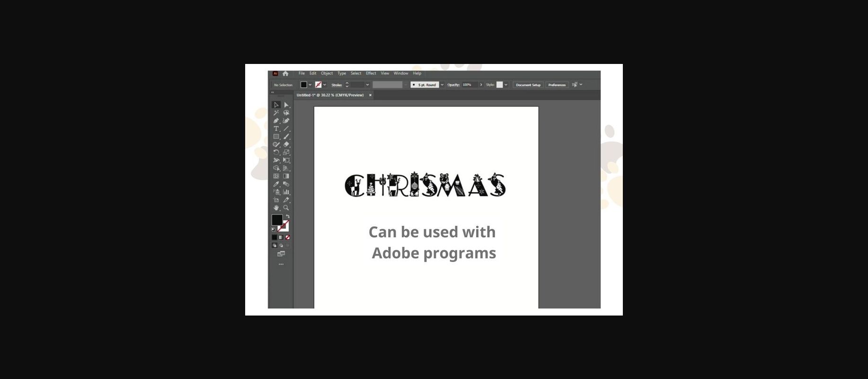
Task: Open the Type menu
Action: click(x=342, y=73)
